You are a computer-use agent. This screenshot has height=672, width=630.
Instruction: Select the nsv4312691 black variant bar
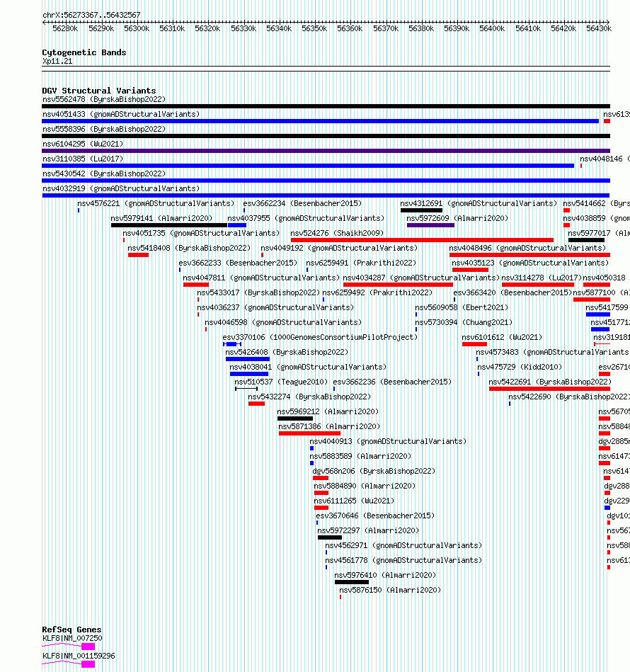(421, 210)
